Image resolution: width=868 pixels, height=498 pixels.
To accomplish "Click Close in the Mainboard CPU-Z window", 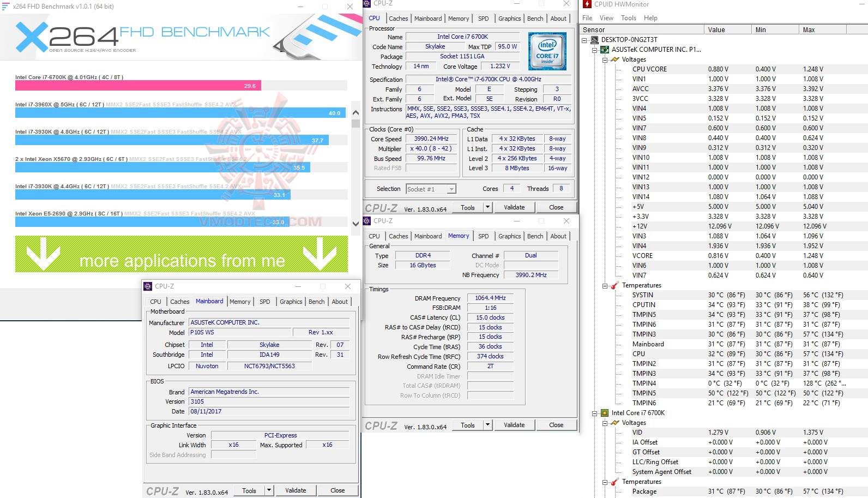I will (x=337, y=490).
